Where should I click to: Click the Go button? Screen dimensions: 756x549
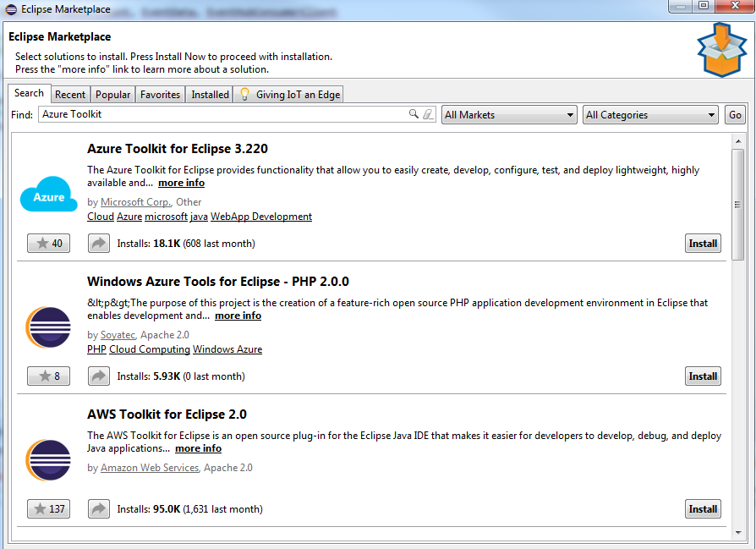point(735,115)
